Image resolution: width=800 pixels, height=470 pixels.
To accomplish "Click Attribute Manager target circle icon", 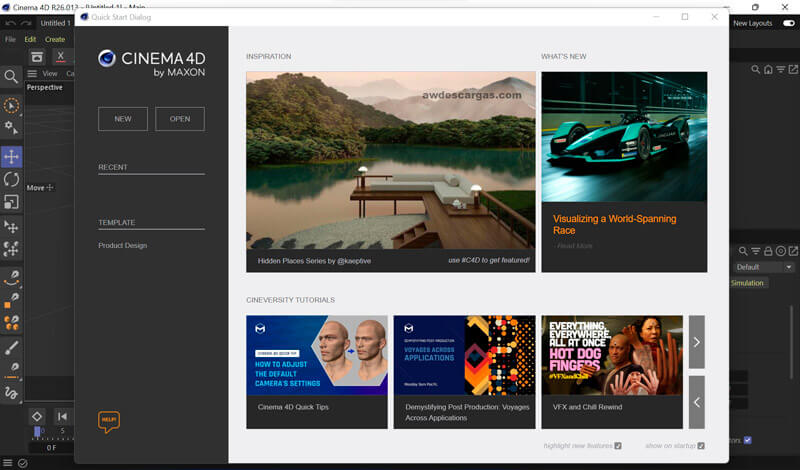I will (x=781, y=251).
